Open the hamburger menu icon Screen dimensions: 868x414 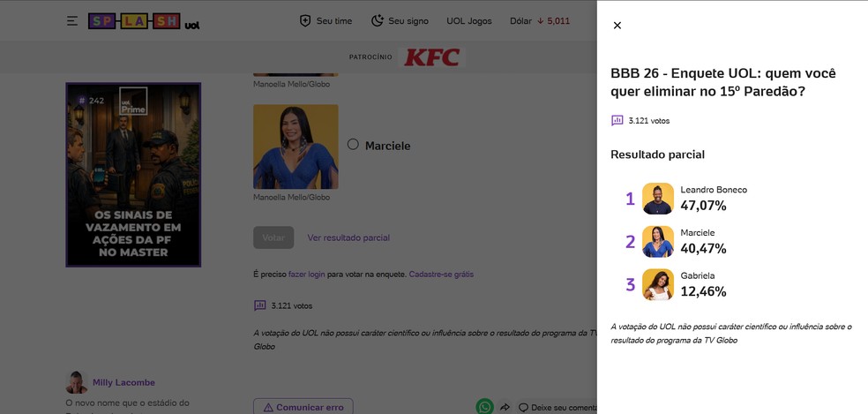tap(72, 21)
